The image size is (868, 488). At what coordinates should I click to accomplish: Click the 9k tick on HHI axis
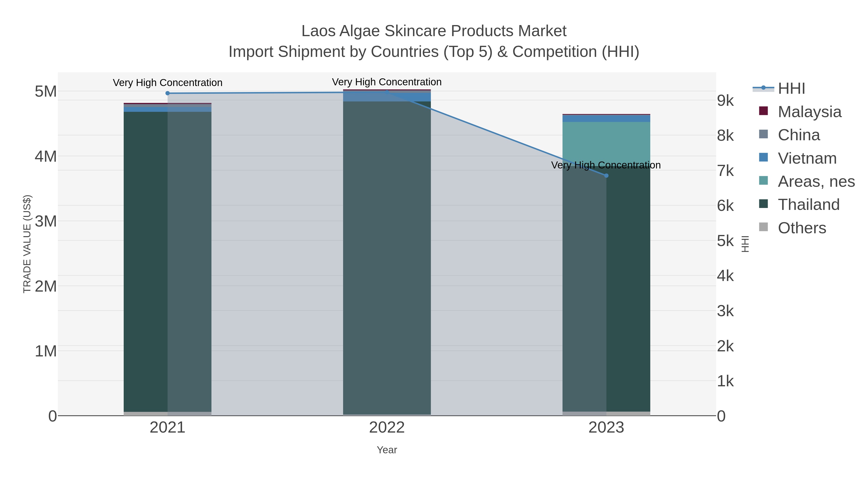coord(726,100)
